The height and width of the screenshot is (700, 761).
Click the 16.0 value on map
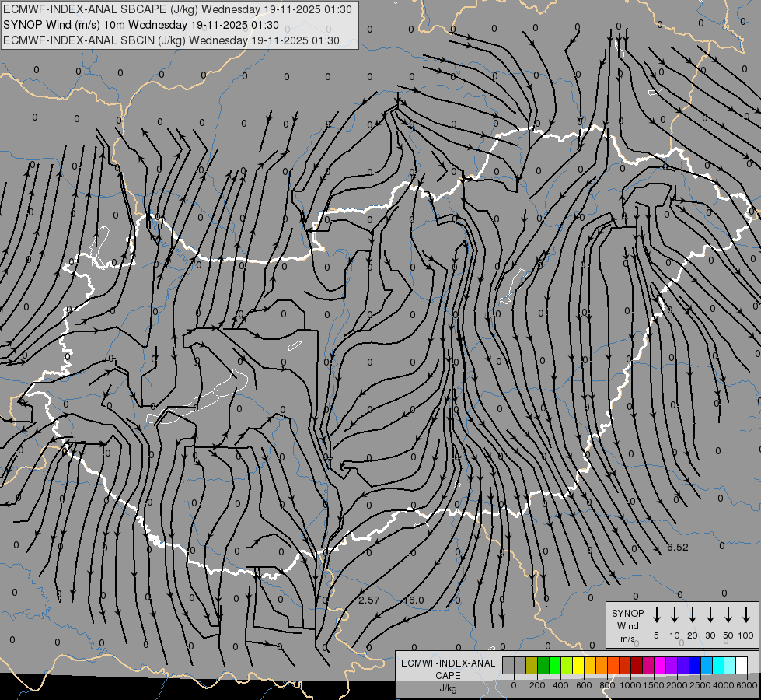(414, 600)
